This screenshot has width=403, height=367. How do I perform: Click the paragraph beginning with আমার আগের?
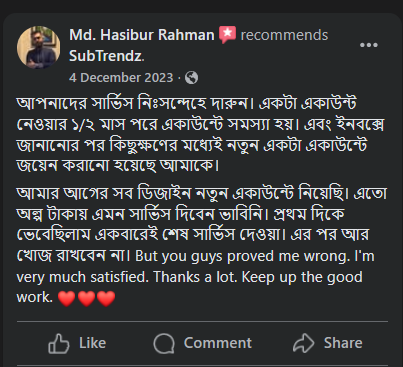tap(202, 245)
